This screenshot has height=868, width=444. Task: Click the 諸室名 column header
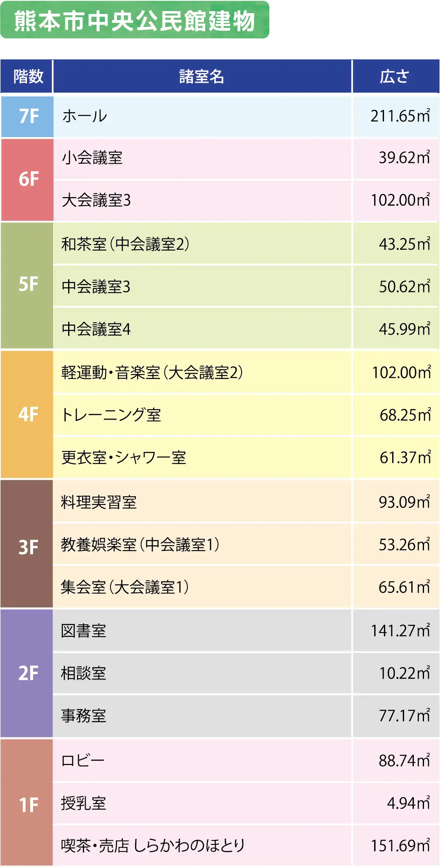pos(202,76)
